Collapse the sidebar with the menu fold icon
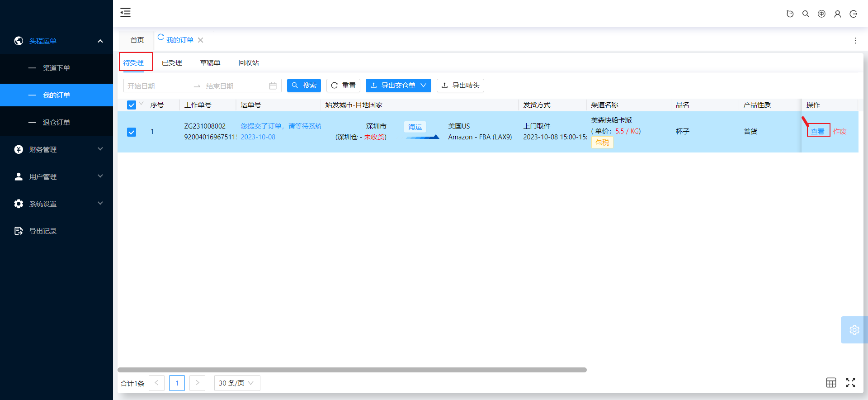This screenshot has height=400, width=868. pos(125,13)
